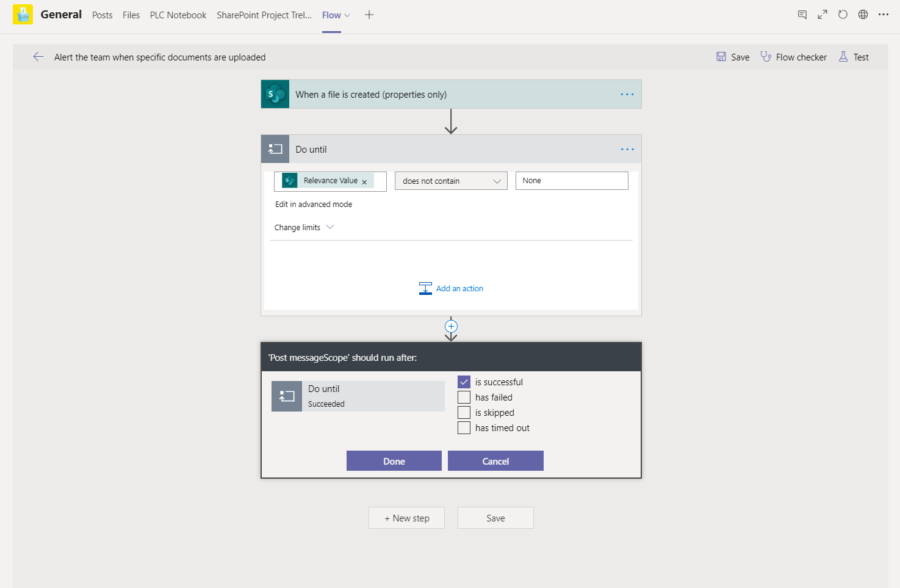Check the is skipped option

pos(464,412)
